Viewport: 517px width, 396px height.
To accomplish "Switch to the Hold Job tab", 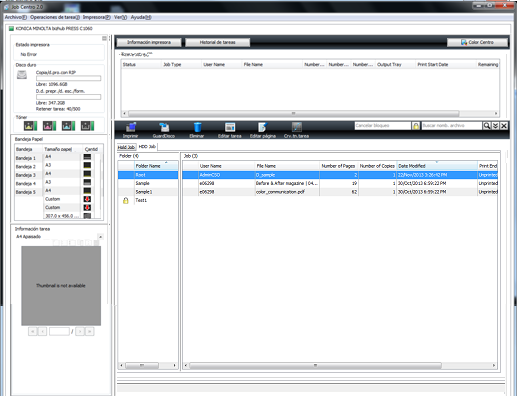I will (x=126, y=147).
